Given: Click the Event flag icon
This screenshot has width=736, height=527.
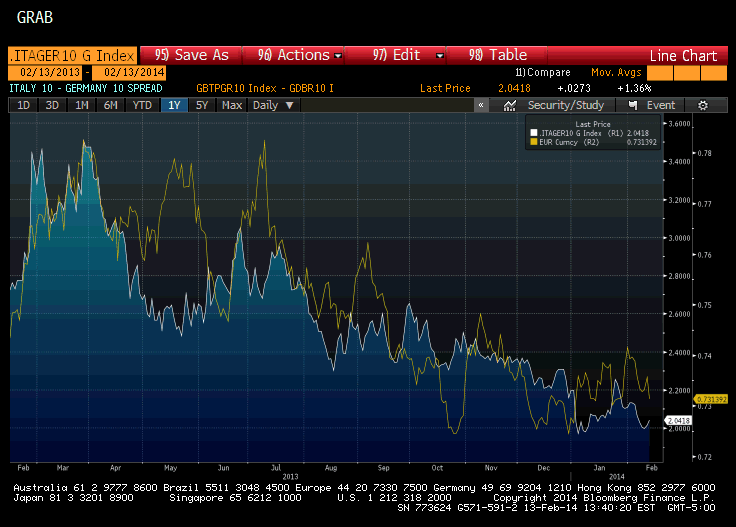Looking at the screenshot, I should [x=634, y=105].
